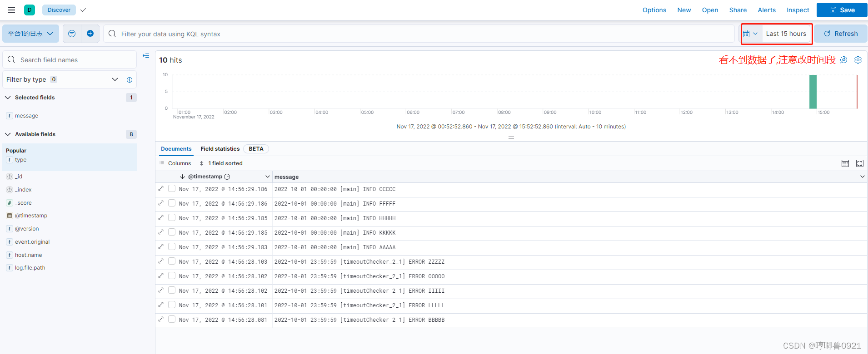Check the box for row INFO FFFFF
This screenshot has width=868, height=354.
point(172,203)
